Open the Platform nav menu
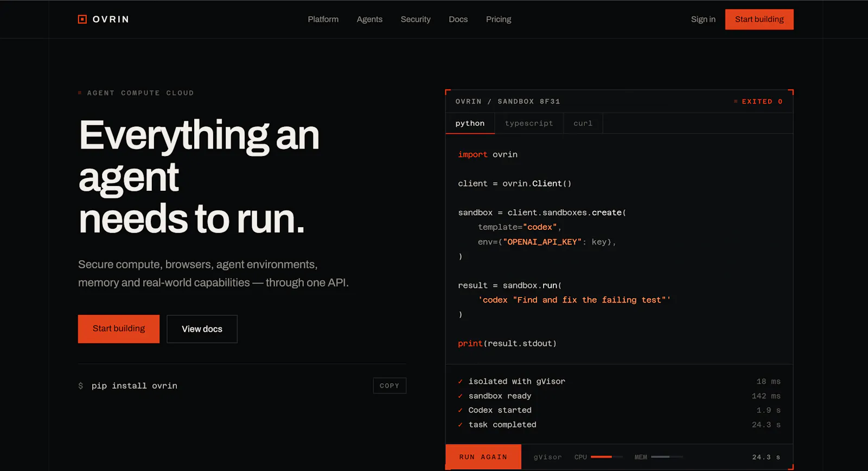 pyautogui.click(x=323, y=19)
